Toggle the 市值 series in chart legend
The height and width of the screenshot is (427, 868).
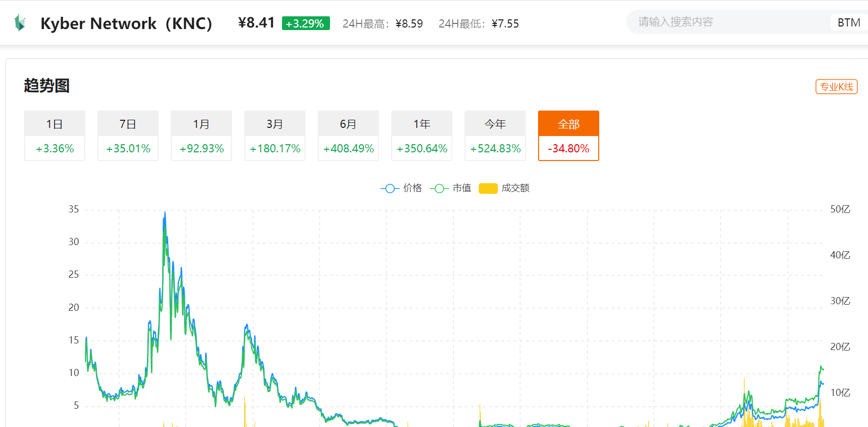tap(450, 188)
